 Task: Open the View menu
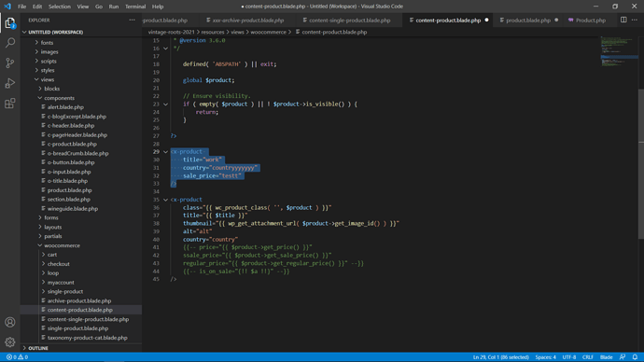coord(82,7)
